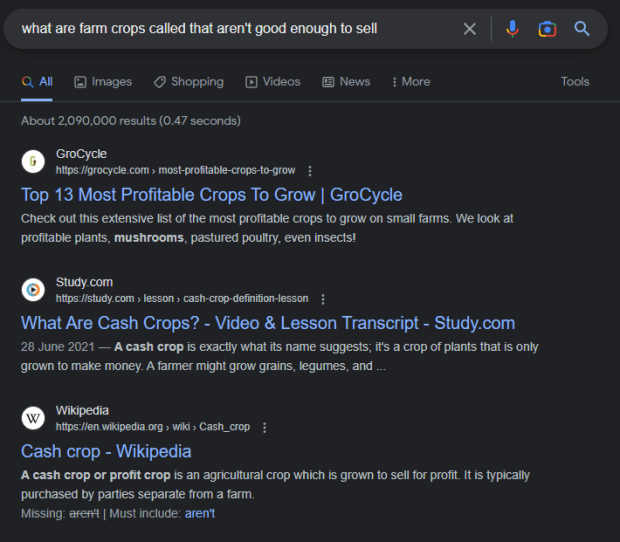Switch to the News tab
Viewport: 620px width, 542px height.
[x=346, y=82]
